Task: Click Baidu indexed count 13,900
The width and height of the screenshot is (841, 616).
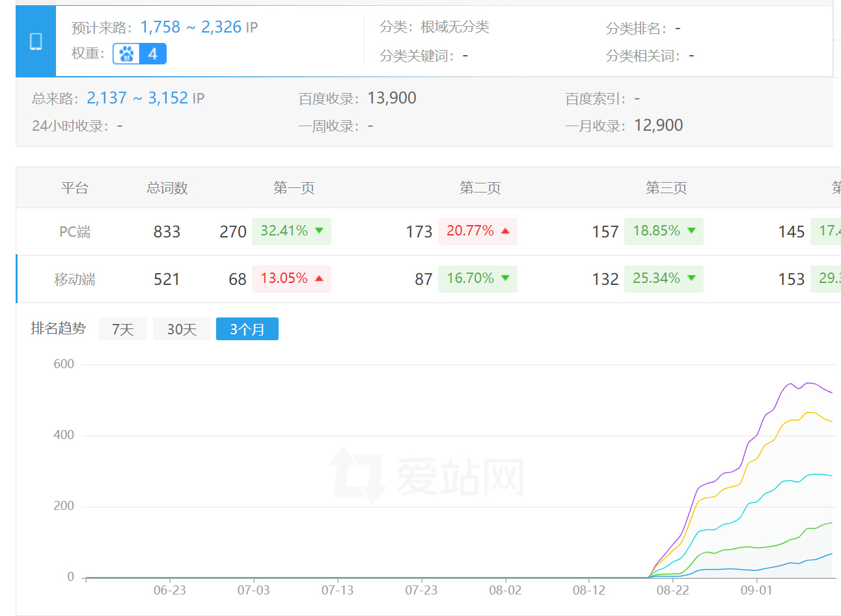Action: tap(392, 98)
